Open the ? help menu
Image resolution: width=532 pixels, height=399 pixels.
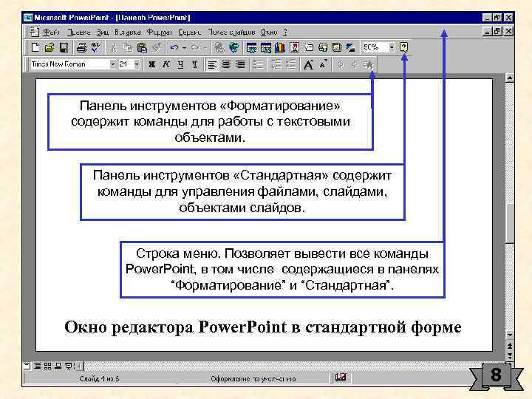[x=285, y=33]
